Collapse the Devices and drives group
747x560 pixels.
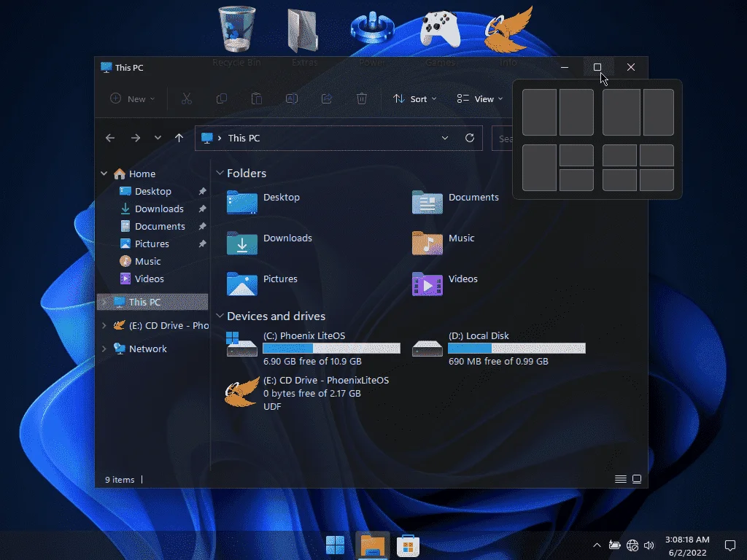(x=220, y=316)
